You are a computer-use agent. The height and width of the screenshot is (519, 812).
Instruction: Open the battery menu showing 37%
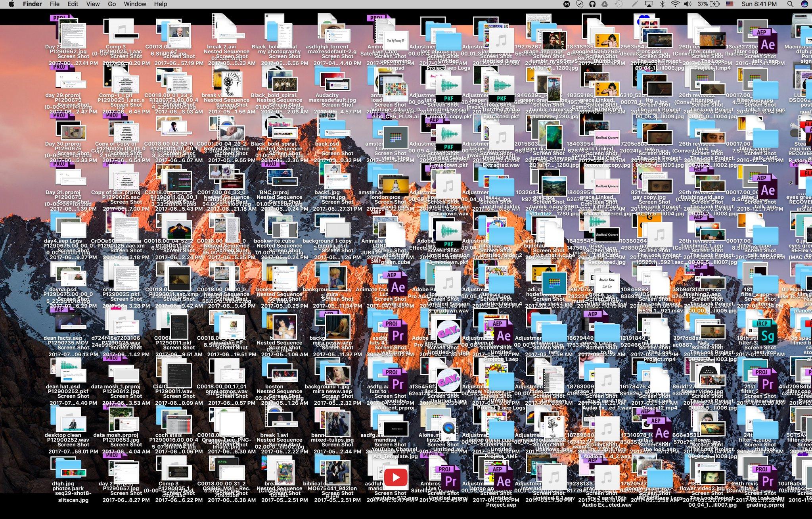[x=708, y=4]
